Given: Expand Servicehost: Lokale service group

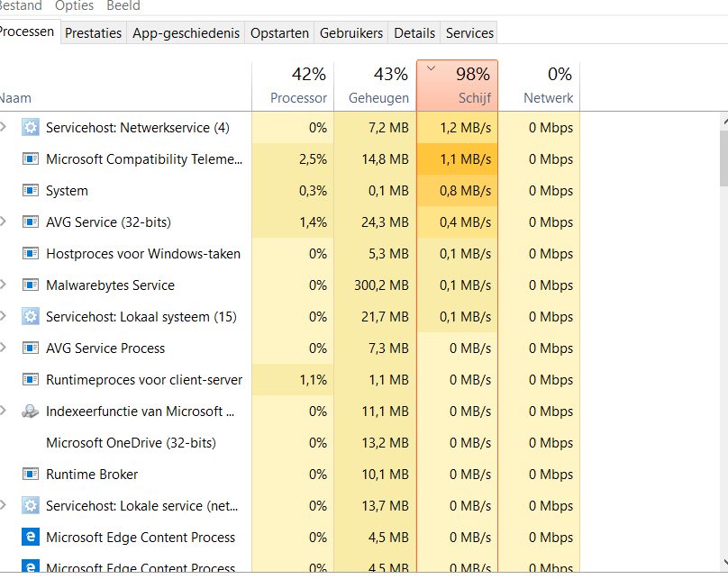Looking at the screenshot, I should click(4, 506).
